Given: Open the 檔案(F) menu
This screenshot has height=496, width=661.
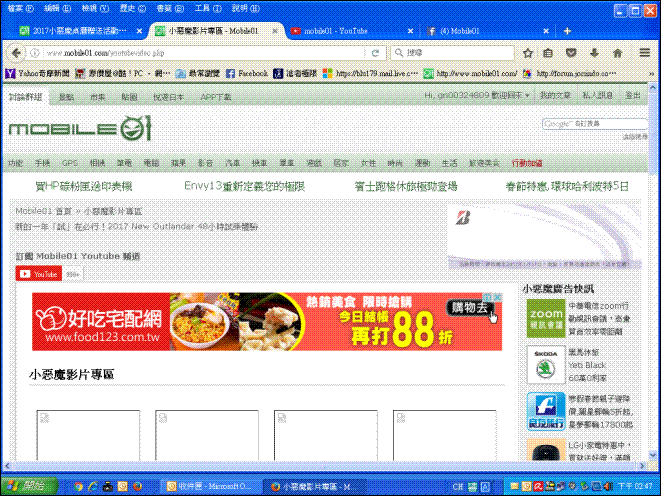Looking at the screenshot, I should (21, 8).
